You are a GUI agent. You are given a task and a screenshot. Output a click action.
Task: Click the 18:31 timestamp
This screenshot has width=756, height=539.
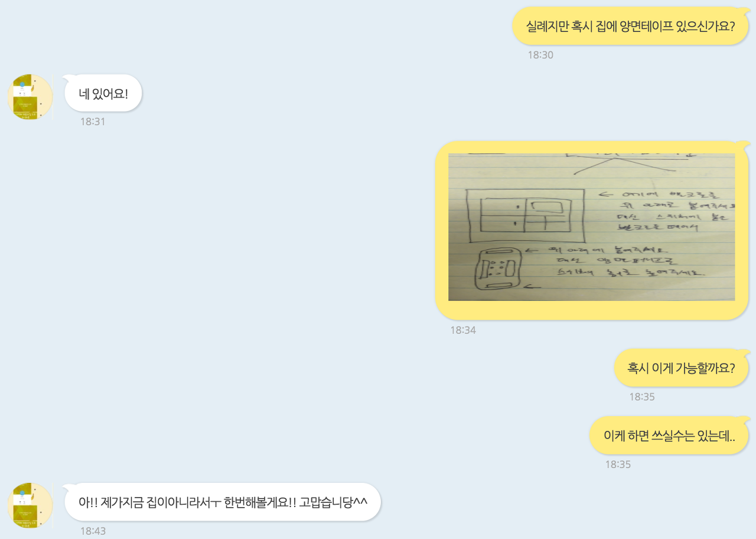[x=93, y=122]
